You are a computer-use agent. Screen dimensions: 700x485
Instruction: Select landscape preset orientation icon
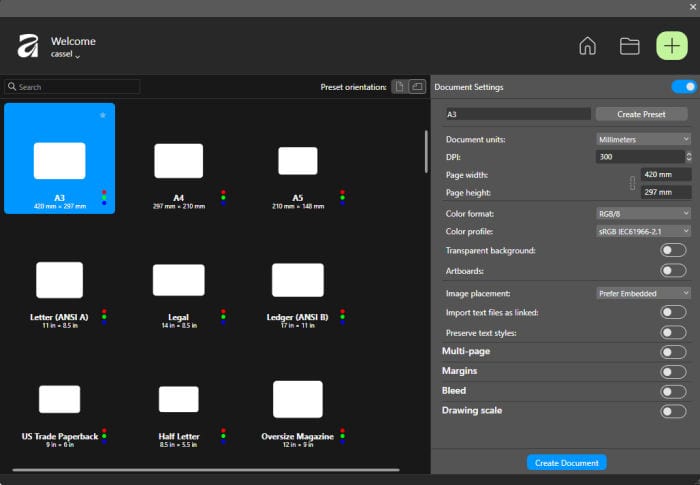tap(417, 87)
